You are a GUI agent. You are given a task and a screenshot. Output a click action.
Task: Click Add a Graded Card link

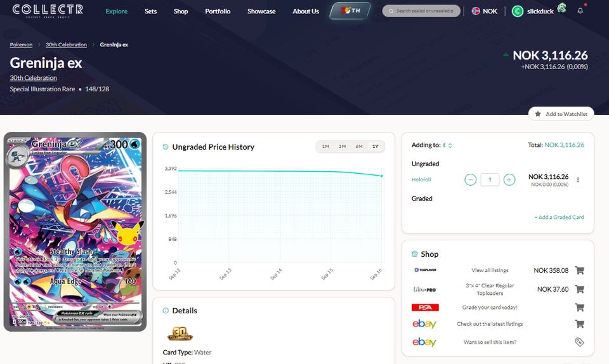(x=559, y=218)
